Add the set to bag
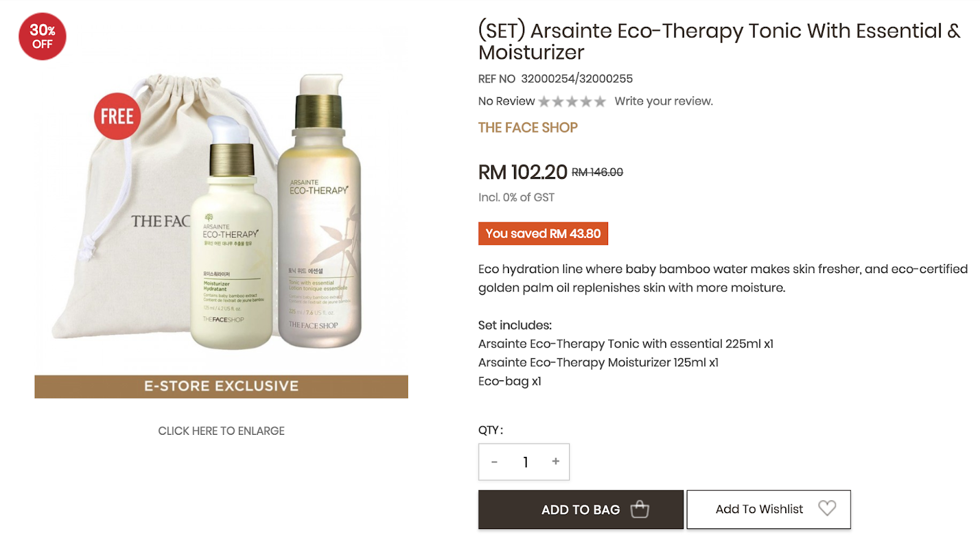980x553 pixels. (581, 510)
